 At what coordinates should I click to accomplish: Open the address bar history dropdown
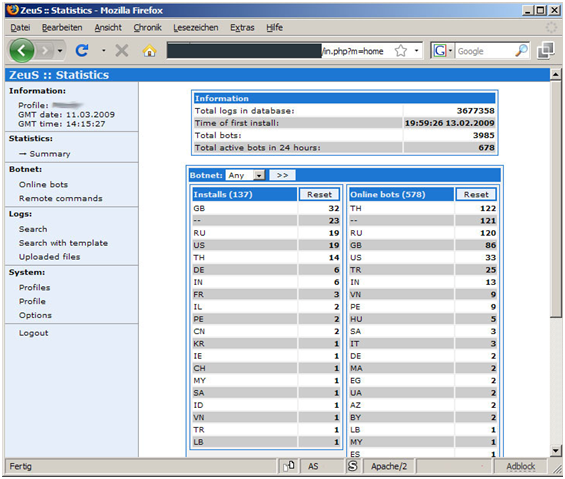click(x=417, y=50)
